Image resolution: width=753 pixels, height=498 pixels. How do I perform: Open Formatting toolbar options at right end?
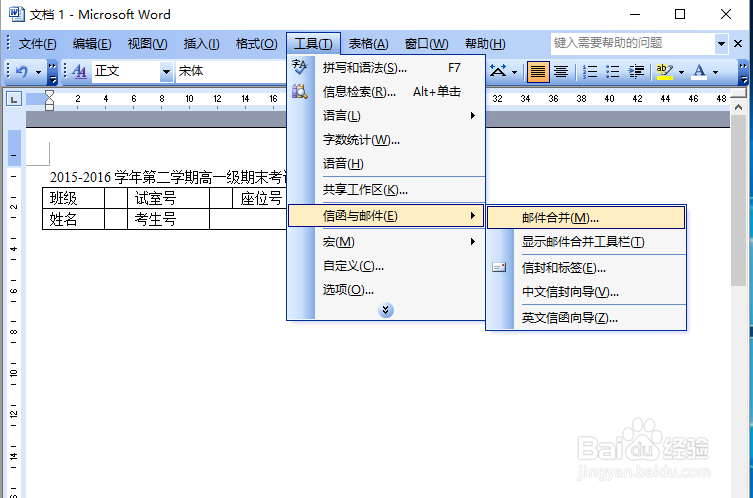click(x=743, y=72)
